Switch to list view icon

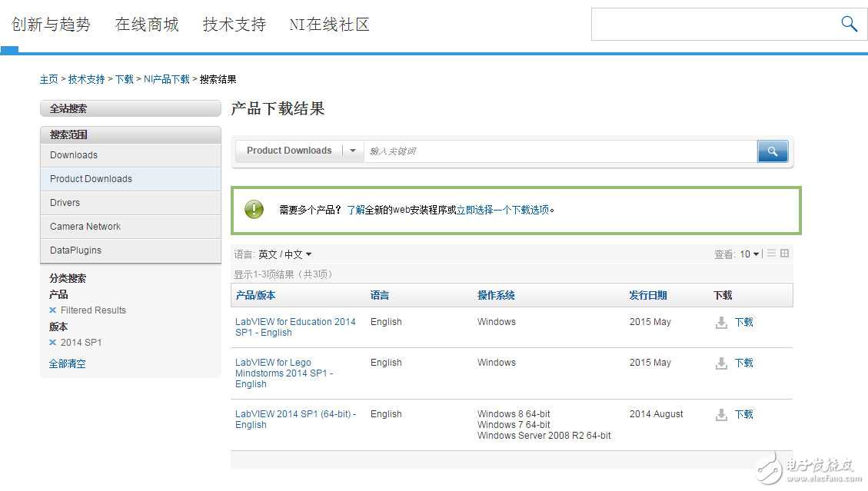click(x=771, y=253)
